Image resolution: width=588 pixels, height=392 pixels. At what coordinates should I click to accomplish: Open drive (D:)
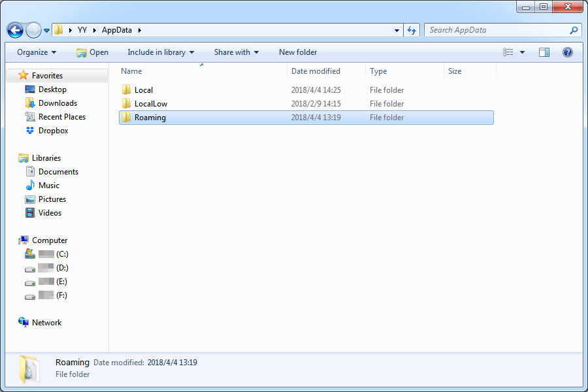tap(54, 268)
